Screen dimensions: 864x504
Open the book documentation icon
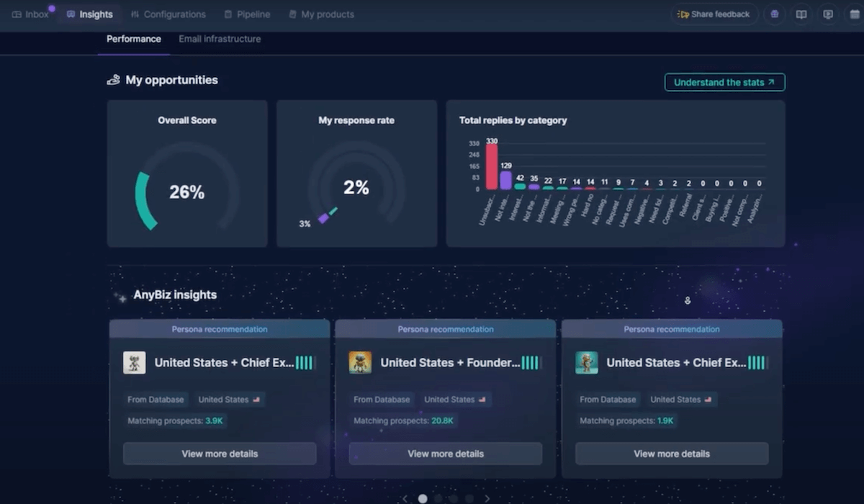click(801, 14)
